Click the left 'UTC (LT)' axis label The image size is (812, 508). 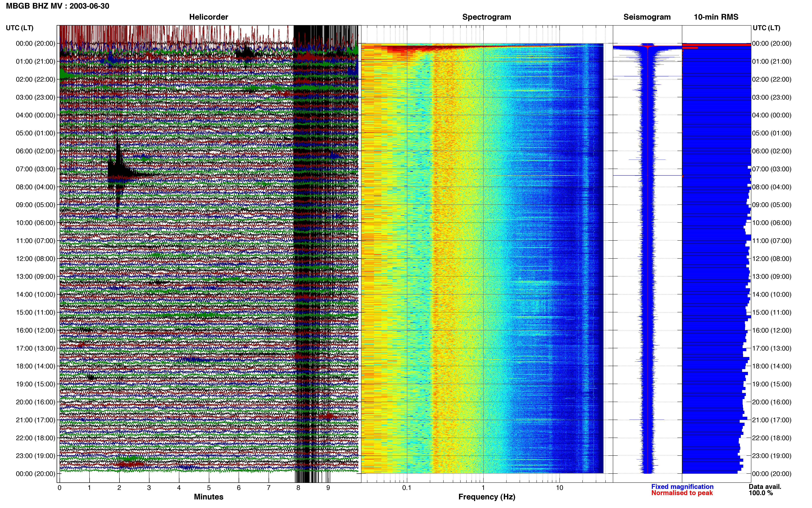coord(19,28)
